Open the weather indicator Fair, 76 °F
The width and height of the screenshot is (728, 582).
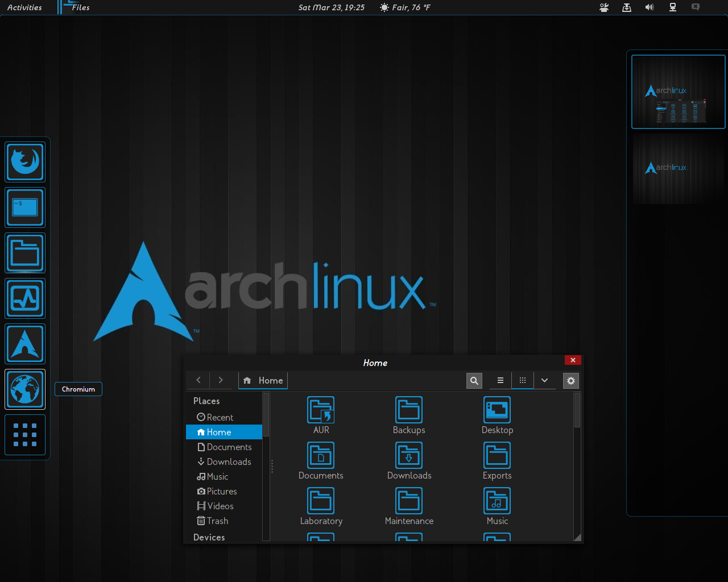point(405,7)
